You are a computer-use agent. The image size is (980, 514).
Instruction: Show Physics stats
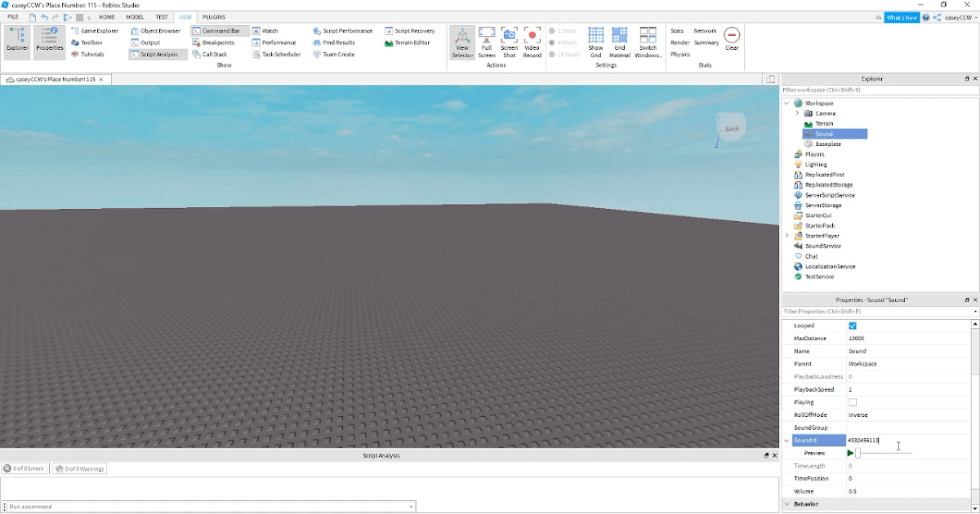680,55
